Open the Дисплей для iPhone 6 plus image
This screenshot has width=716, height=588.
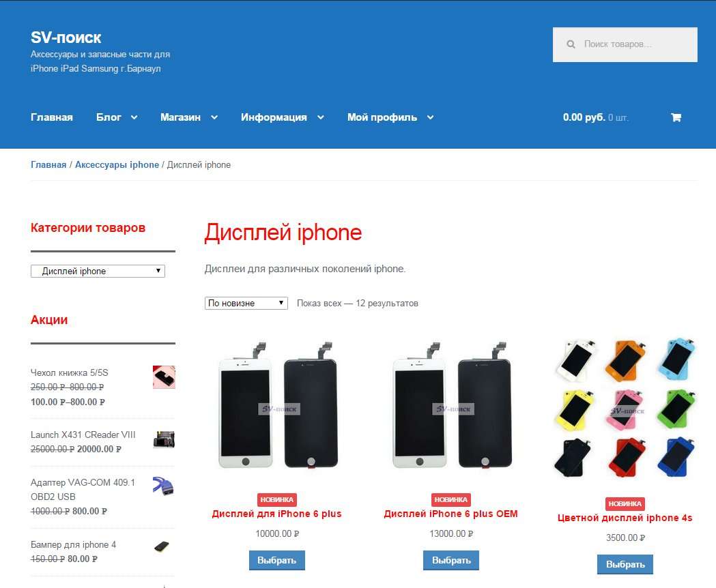click(277, 407)
